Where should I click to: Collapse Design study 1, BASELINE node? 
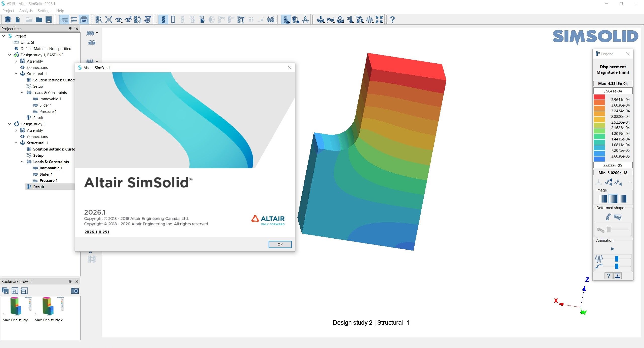pos(10,55)
